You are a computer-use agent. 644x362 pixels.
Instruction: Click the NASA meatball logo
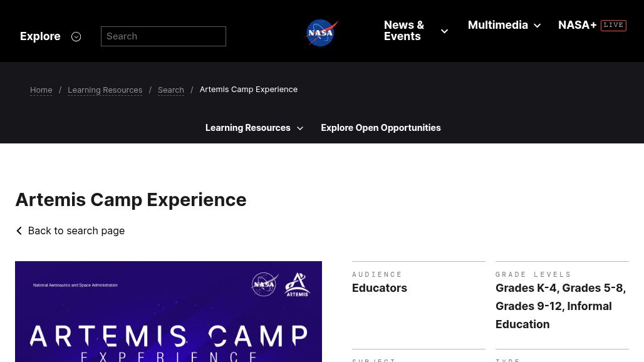point(321,33)
